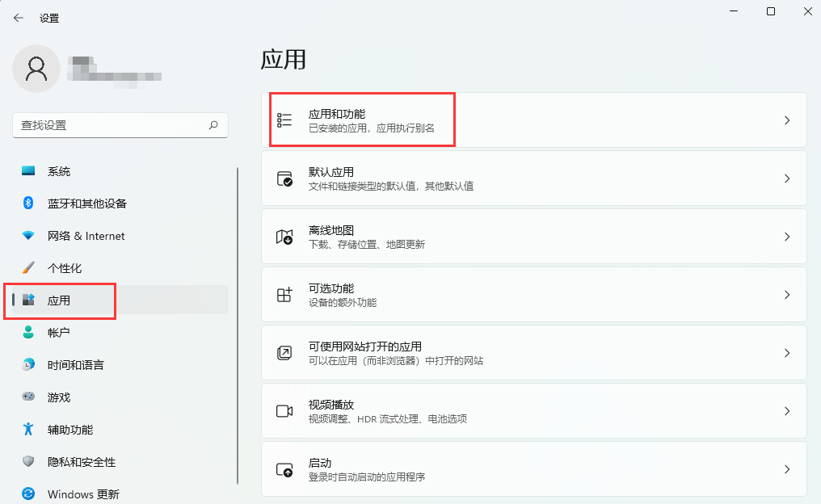Image resolution: width=821 pixels, height=504 pixels.
Task: Click the 应用 sidebar label
Action: [x=59, y=300]
